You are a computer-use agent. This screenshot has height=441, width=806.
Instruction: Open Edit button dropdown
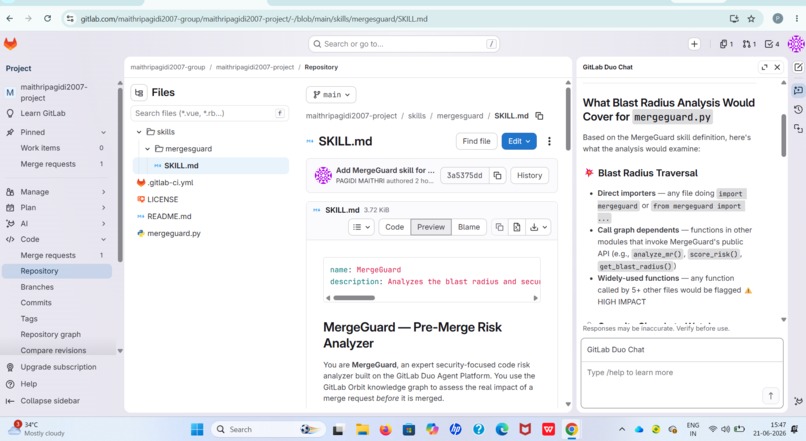(x=519, y=141)
